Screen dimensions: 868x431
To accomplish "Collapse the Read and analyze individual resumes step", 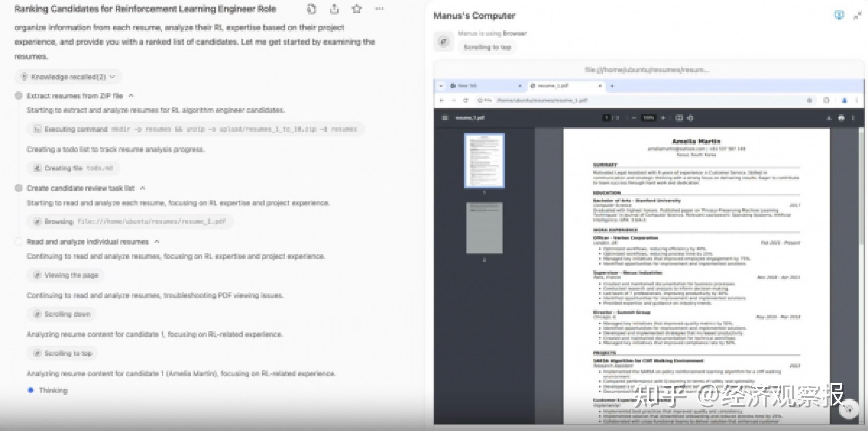I will point(157,242).
